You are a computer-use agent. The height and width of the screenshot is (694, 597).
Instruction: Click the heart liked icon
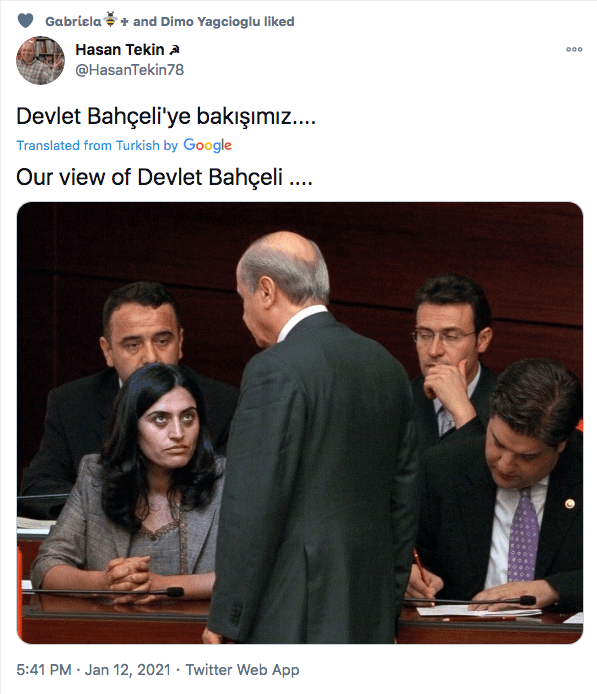(25, 21)
